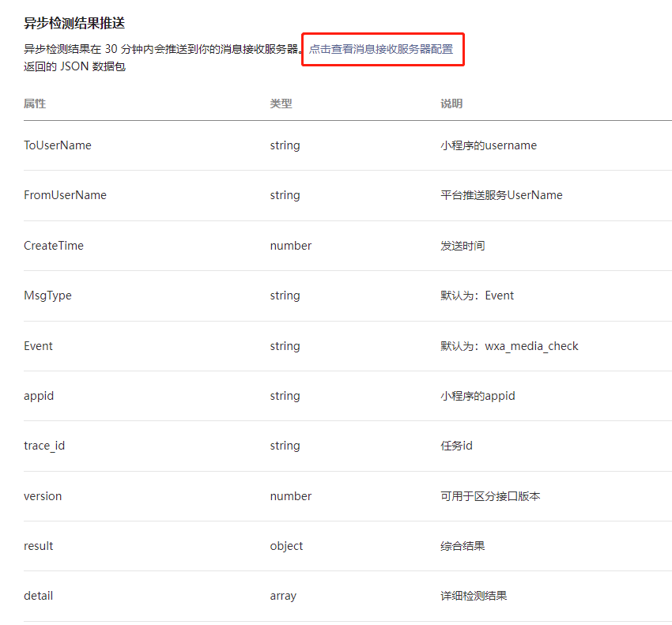Click the 可用于区分接口版本 description
672x625 pixels.
tap(490, 496)
